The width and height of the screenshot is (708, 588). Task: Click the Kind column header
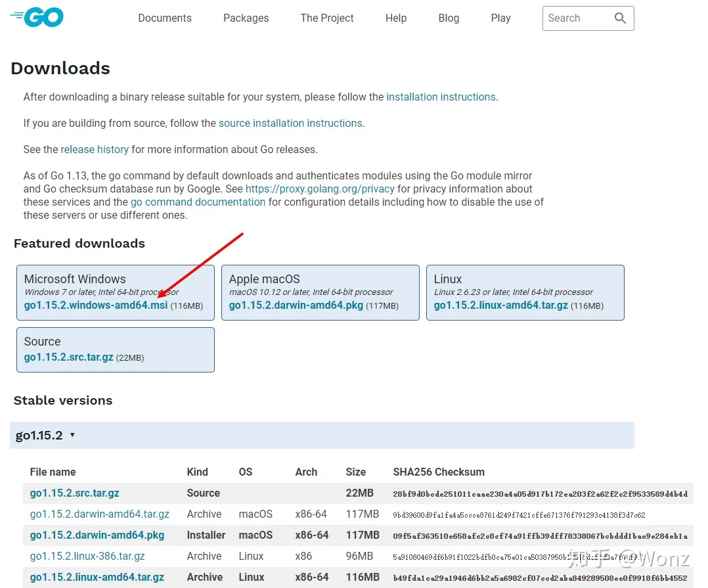197,472
